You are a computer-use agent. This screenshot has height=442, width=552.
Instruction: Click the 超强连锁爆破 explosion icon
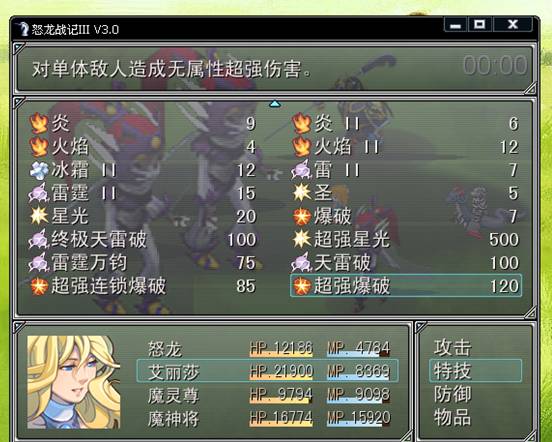39,286
